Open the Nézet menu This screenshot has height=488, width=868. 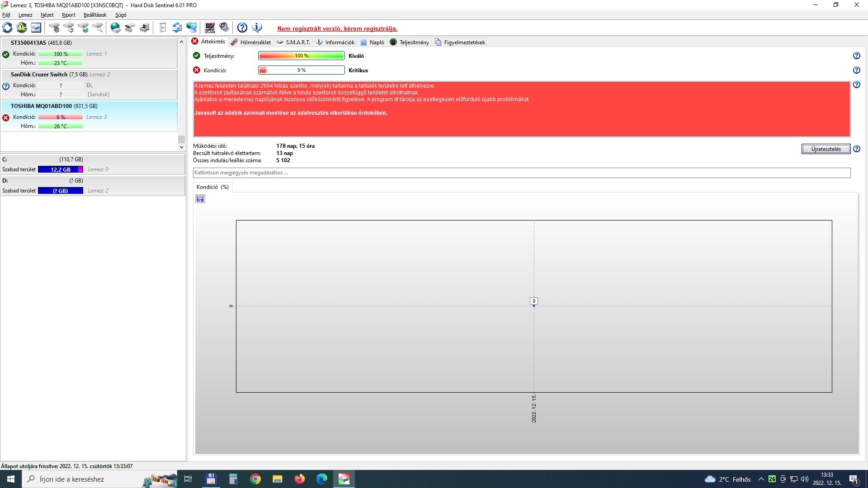coord(47,15)
